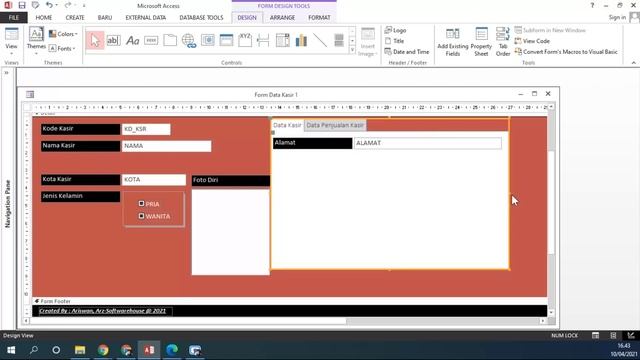Open Chrome from the taskbar
This screenshot has width=640, height=360.
click(103, 350)
